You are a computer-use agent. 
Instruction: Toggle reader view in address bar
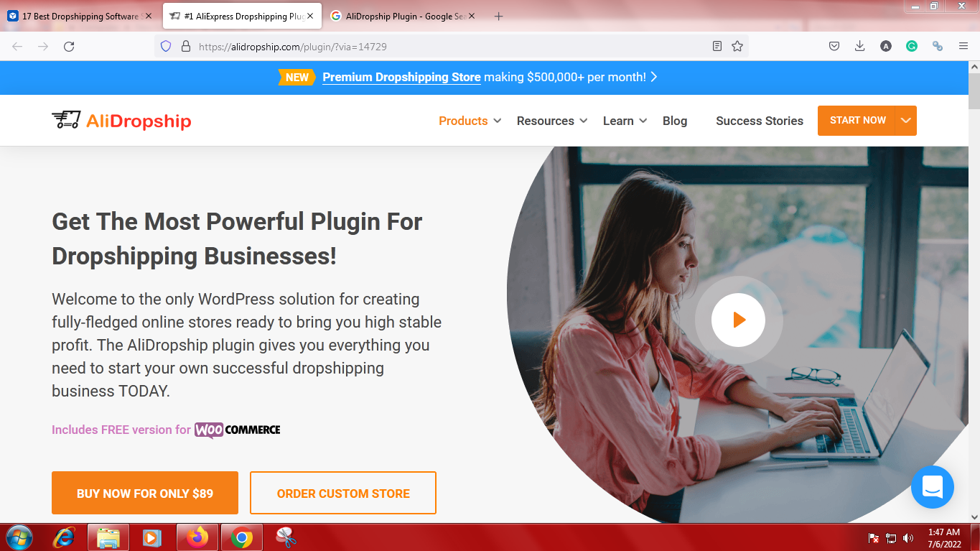click(x=717, y=46)
